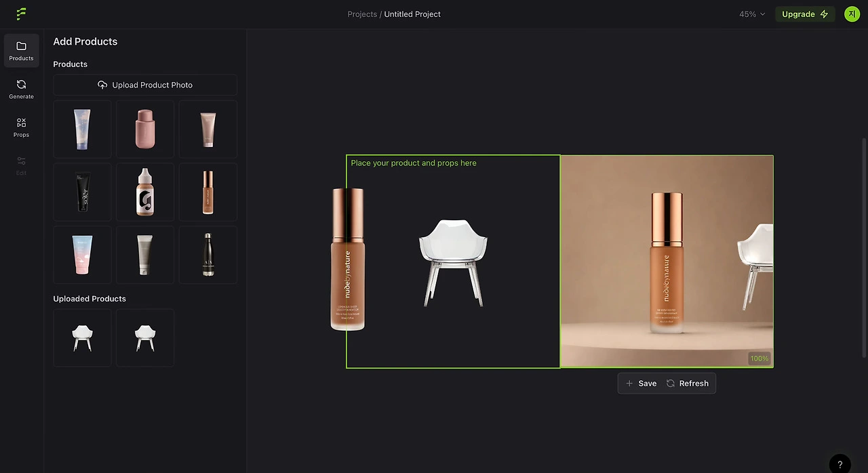The width and height of the screenshot is (868, 473).
Task: Click the Save button
Action: [641, 384]
